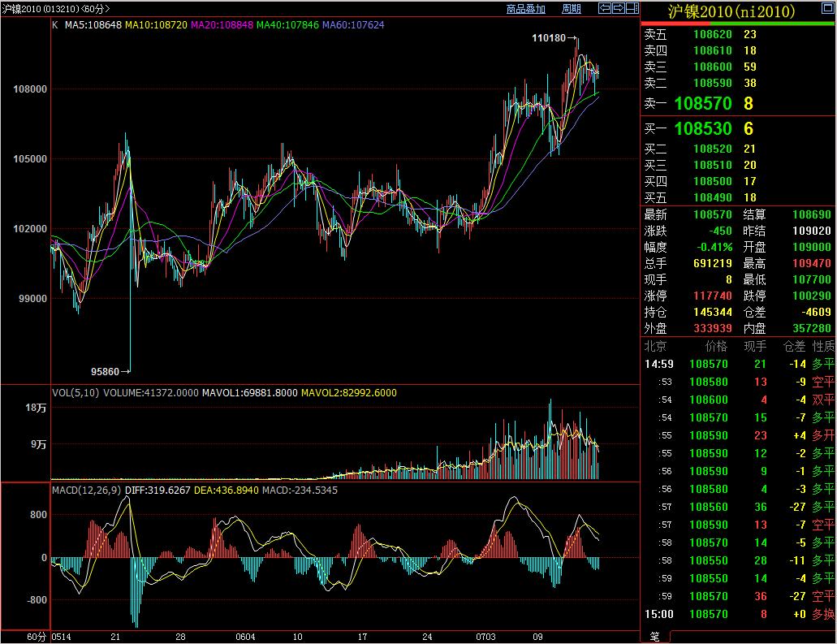
Task: Click the 买二 bid price 108520
Action: pos(713,149)
